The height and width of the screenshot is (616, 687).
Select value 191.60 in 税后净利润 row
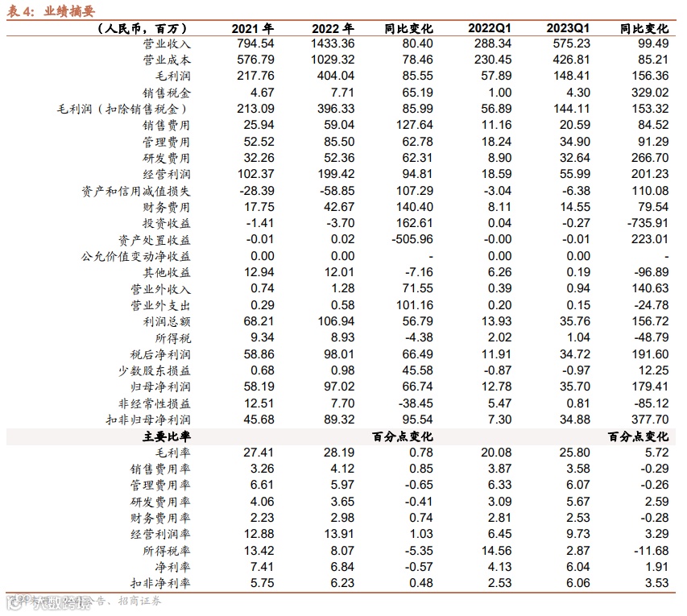click(x=650, y=354)
